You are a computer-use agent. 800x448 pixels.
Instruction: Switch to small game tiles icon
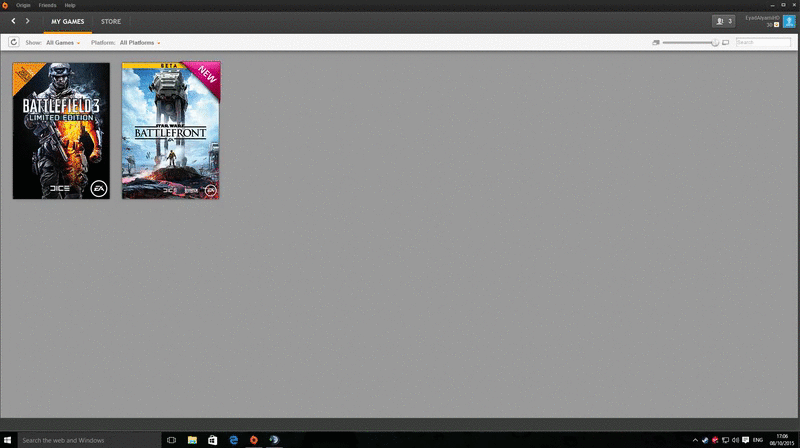656,42
